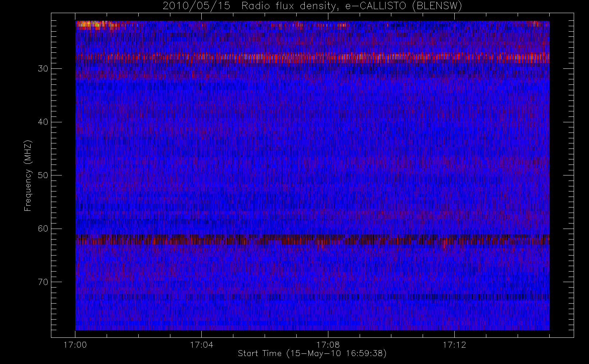Screen dimensions: 589x364
Task: Click the "Frequency (MHZ)" axis label
Action: (x=28, y=175)
